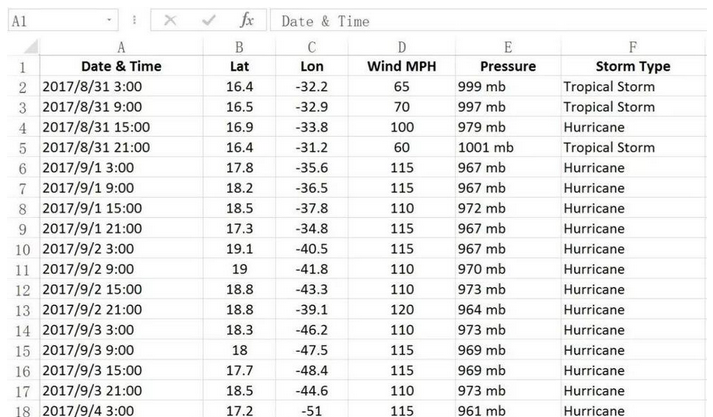Select column D header

coord(402,47)
